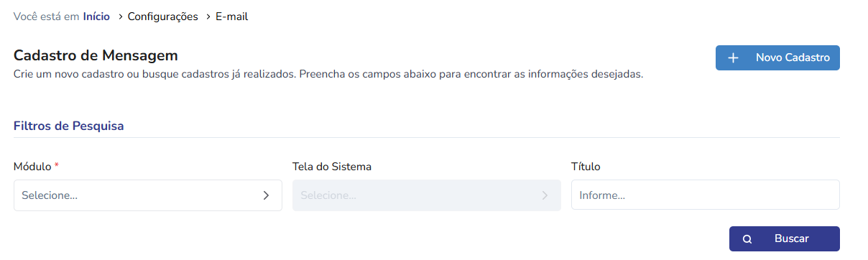Focus the Título Informe text field

tap(706, 195)
